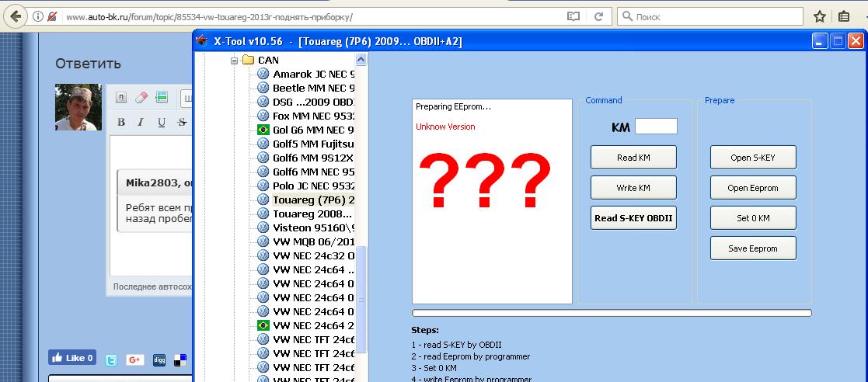
Task: Click the magnifier icon in the search box
Action: pyautogui.click(x=627, y=16)
